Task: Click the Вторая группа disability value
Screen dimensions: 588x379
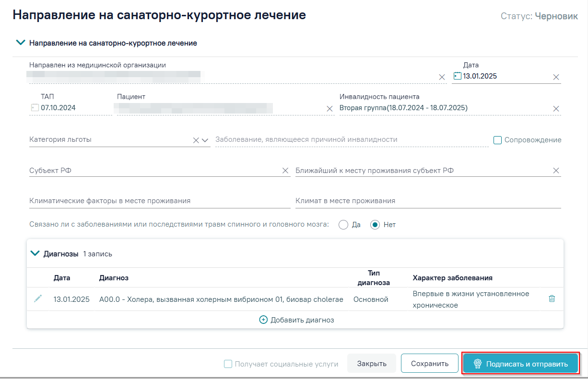Action: pos(403,108)
